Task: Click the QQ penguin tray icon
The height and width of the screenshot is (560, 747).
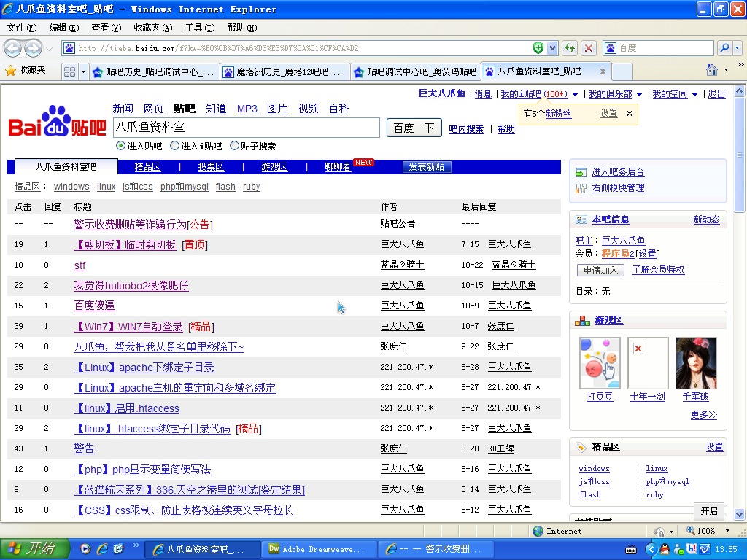Action: click(665, 549)
